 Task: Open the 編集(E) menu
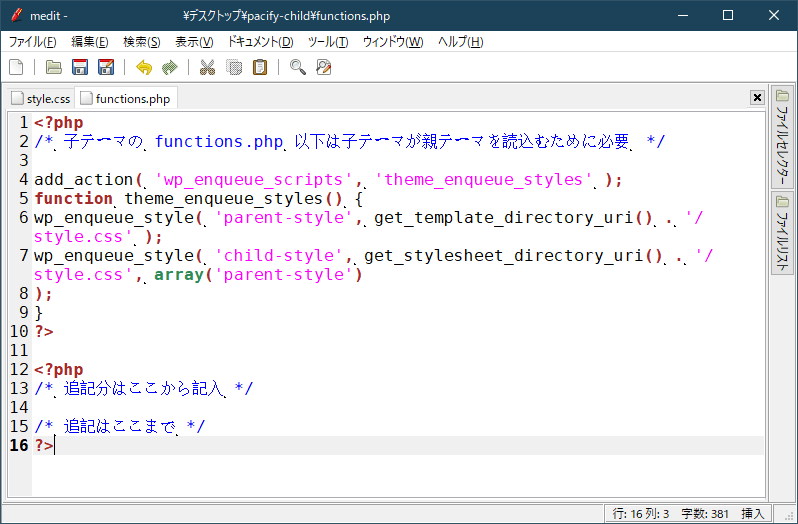coord(90,42)
